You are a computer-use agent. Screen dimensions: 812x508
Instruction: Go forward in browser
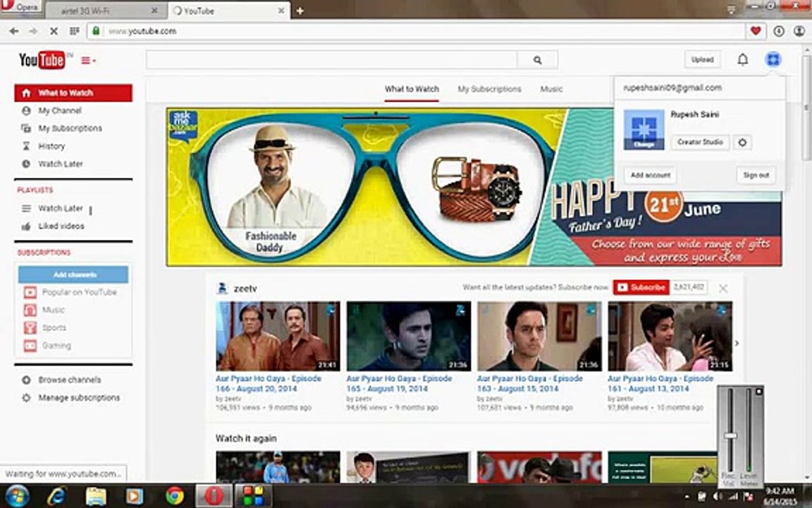(33, 31)
